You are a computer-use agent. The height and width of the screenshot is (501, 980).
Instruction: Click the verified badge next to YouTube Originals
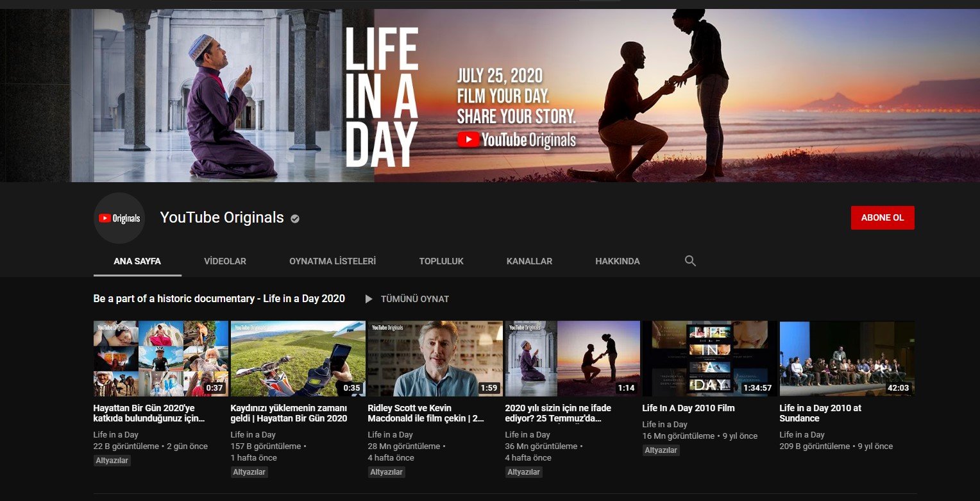point(295,219)
